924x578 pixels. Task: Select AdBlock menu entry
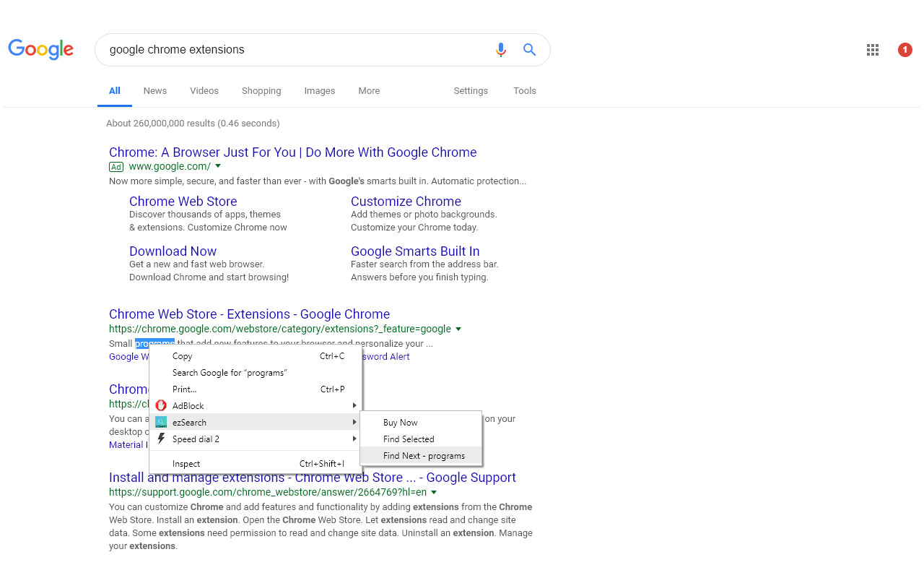(x=256, y=405)
